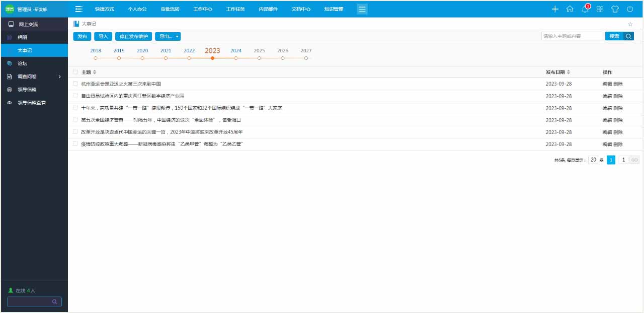
Task: Switch to 内部邮件 in top navigation
Action: [x=267, y=9]
